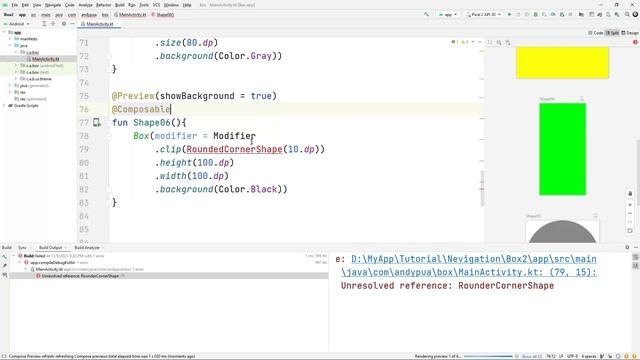Switch editor to Code view
This screenshot has width=640, height=360.
[x=596, y=33]
